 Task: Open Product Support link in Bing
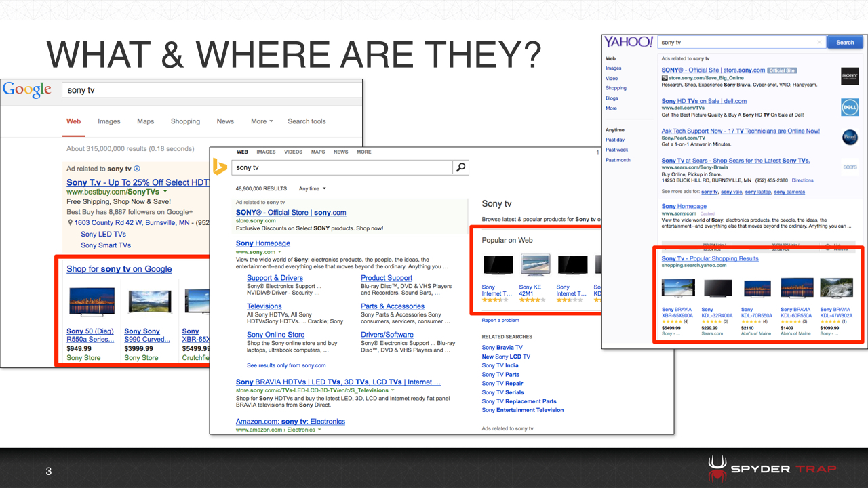(x=387, y=278)
